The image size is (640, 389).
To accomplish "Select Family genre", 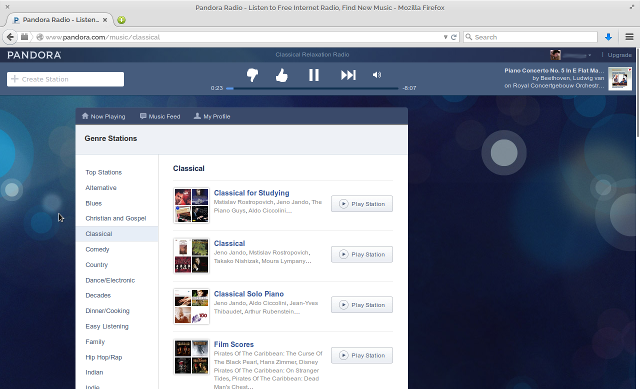I will coord(95,342).
